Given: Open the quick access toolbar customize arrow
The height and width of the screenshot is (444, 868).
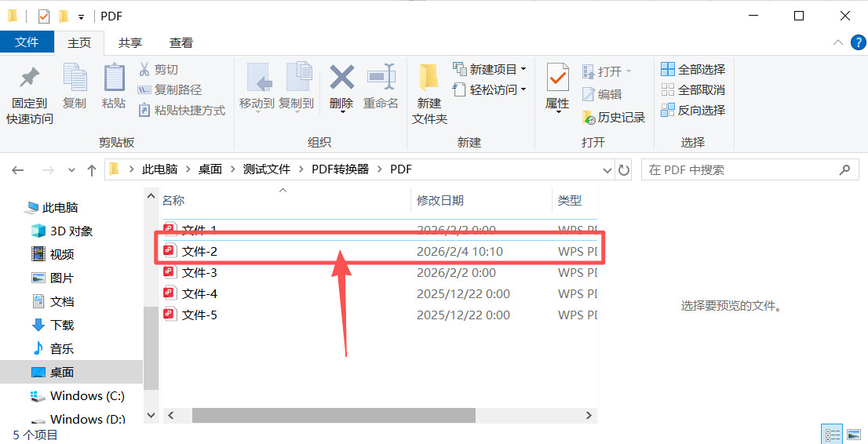Looking at the screenshot, I should 82,17.
